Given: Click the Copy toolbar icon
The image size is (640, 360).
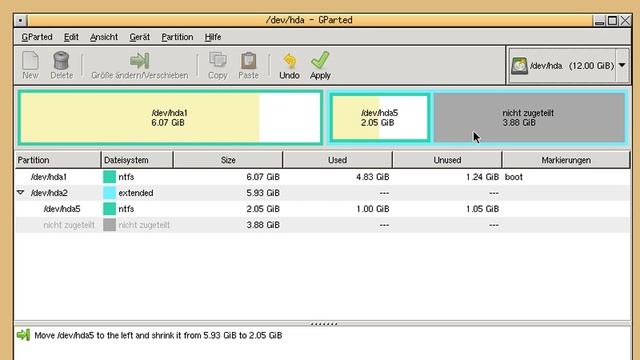Looking at the screenshot, I should 218,60.
